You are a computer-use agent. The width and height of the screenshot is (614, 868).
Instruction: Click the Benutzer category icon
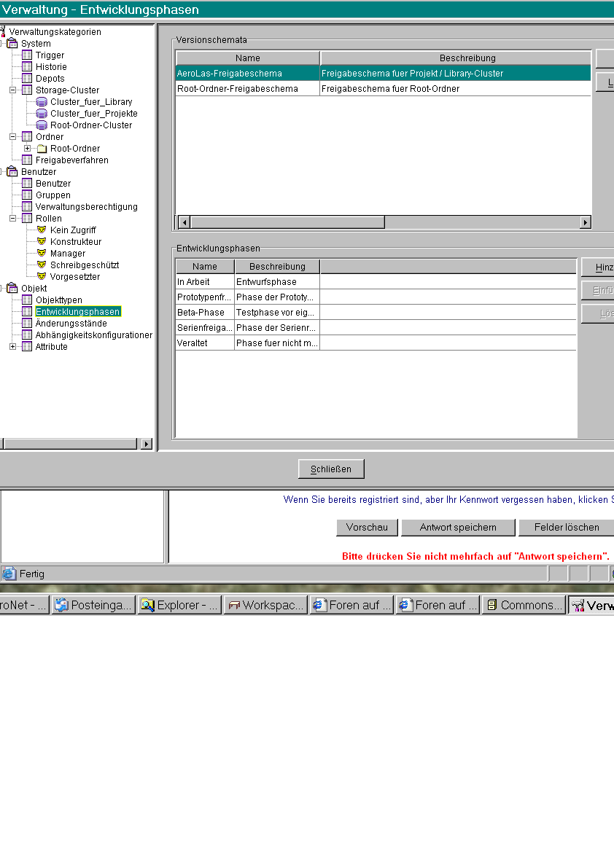pos(12,171)
